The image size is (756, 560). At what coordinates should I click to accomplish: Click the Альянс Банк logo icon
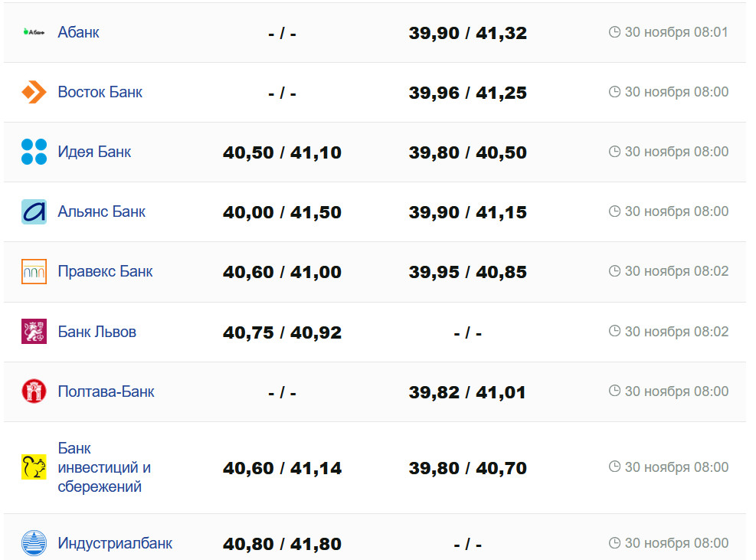[34, 211]
